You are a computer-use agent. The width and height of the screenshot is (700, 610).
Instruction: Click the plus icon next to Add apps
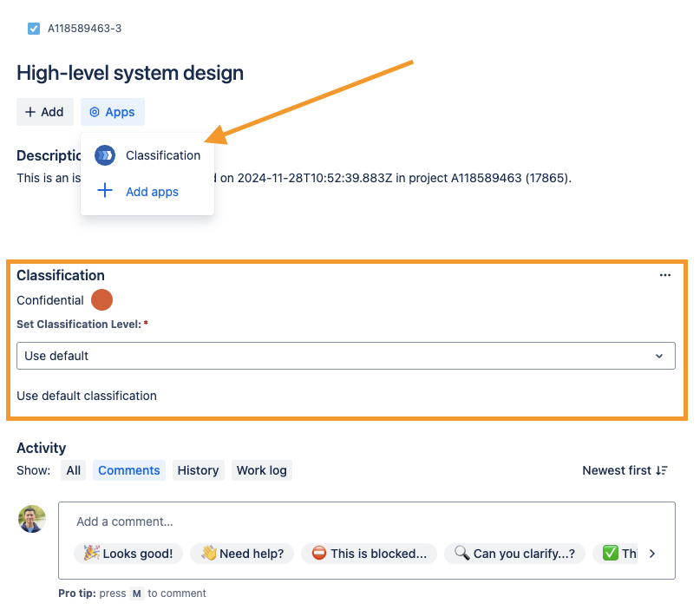pyautogui.click(x=105, y=191)
